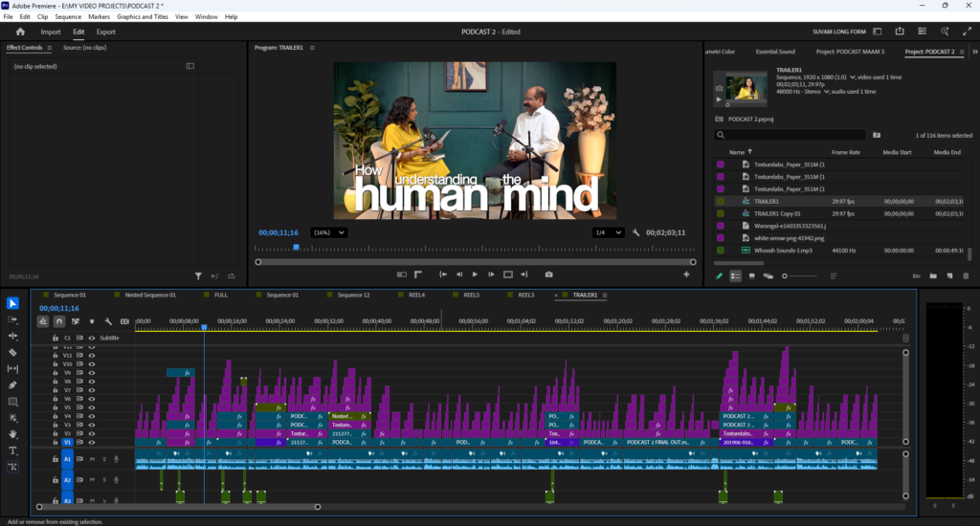Click the Play button in Program monitor

click(475, 274)
